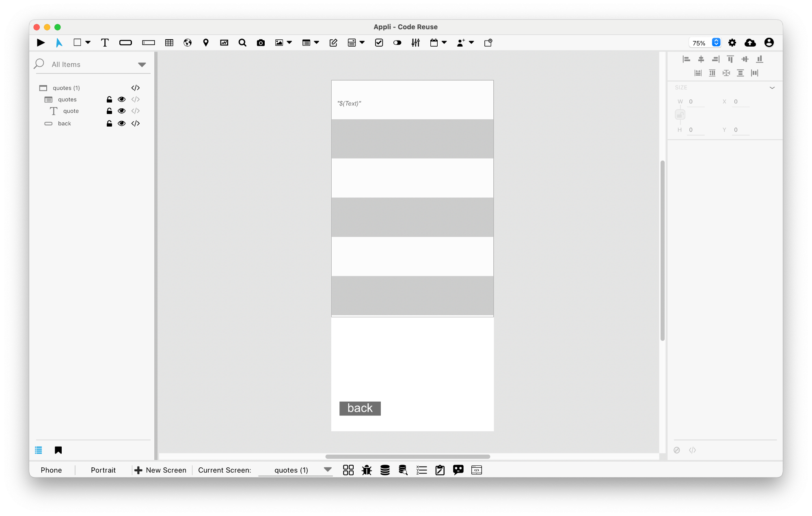The width and height of the screenshot is (812, 516).
Task: Select the Text tool
Action: point(104,43)
